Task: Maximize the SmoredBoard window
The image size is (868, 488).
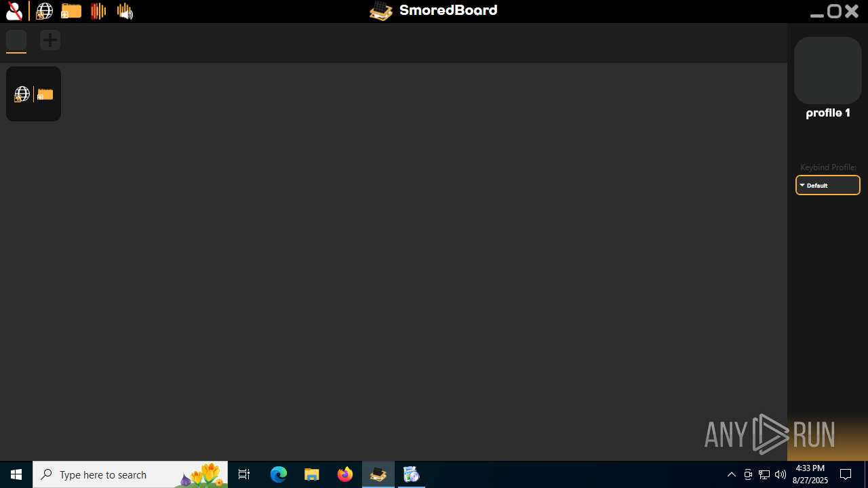Action: pyautogui.click(x=835, y=12)
